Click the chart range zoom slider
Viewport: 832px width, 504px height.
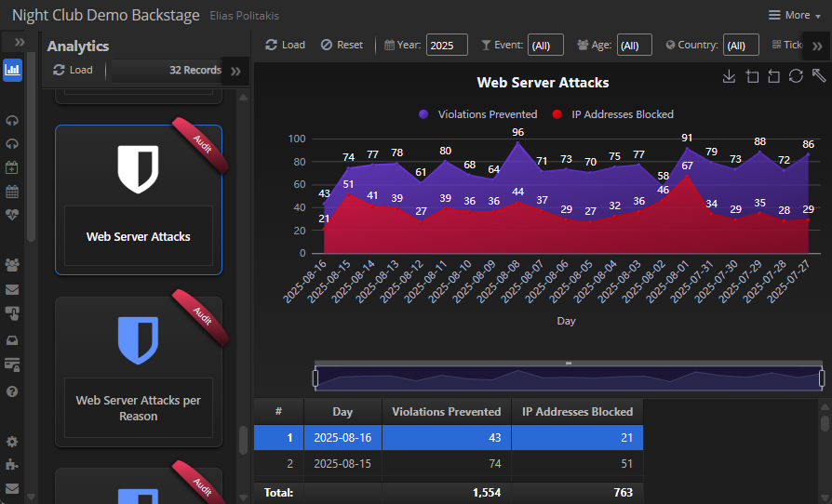568,378
